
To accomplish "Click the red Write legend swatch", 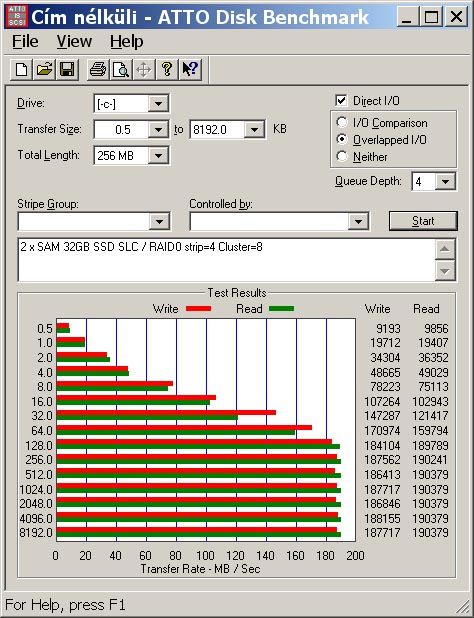I will pyautogui.click(x=198, y=309).
